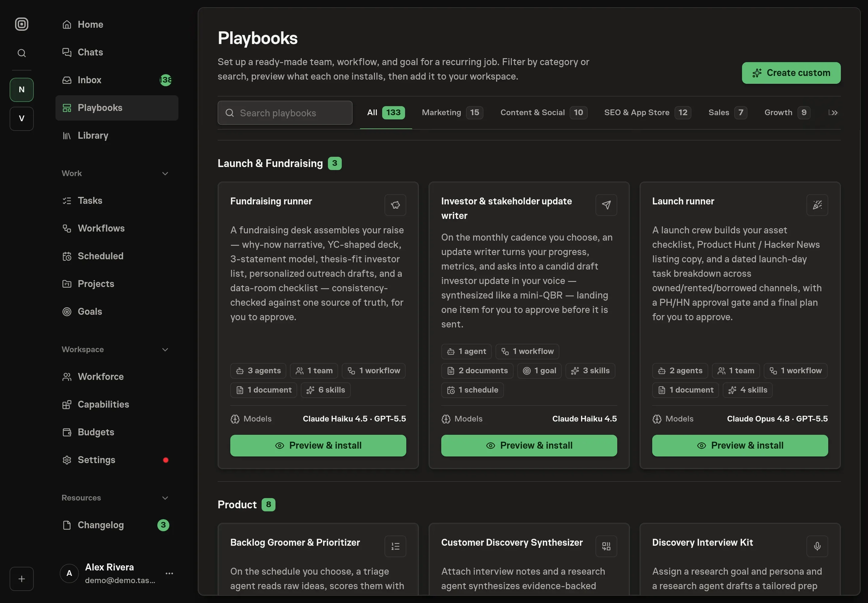
Task: Open Chats from the sidebar
Action: 117,52
